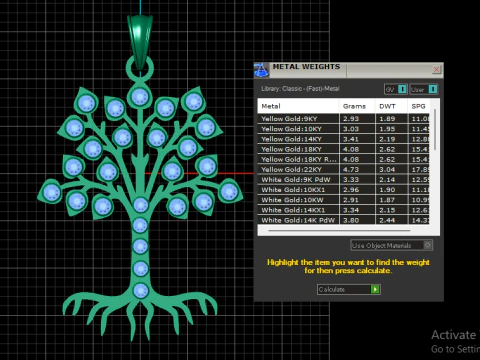Select the Yellow Gold:9KY row

tap(343, 119)
